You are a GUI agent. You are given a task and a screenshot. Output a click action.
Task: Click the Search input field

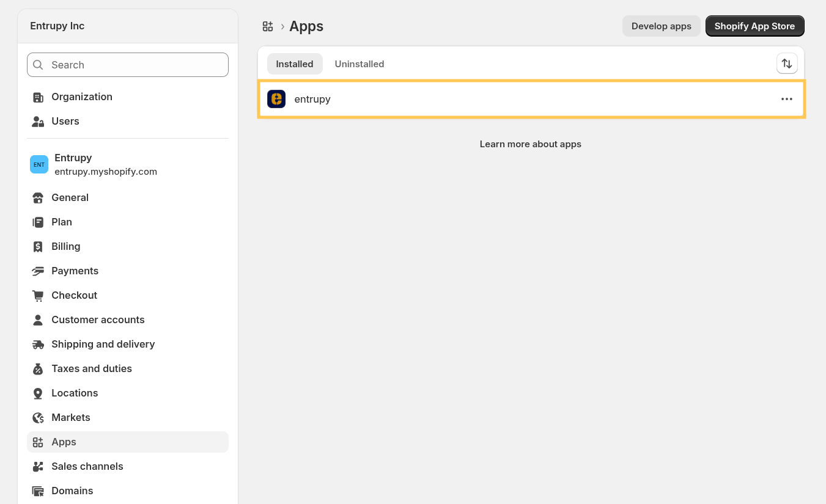[x=128, y=65]
